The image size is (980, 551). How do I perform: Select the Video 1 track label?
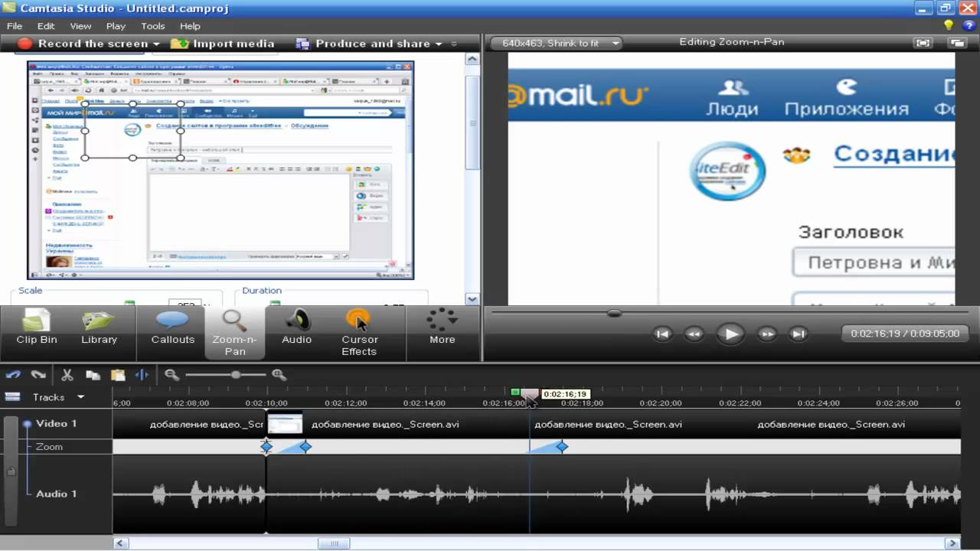57,423
